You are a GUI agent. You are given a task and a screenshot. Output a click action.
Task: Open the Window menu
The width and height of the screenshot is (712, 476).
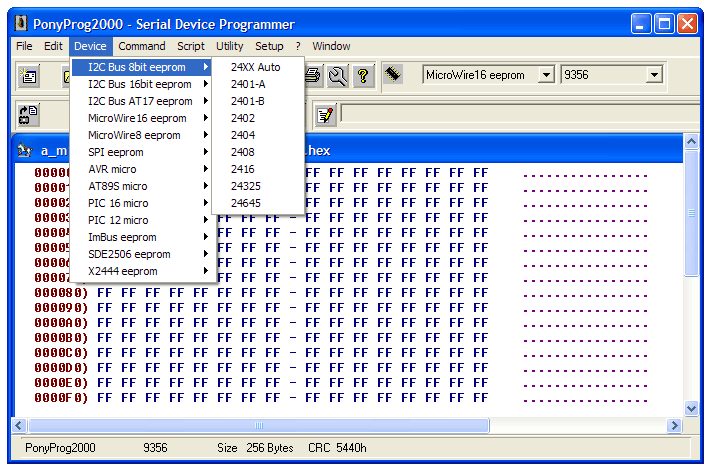(331, 46)
